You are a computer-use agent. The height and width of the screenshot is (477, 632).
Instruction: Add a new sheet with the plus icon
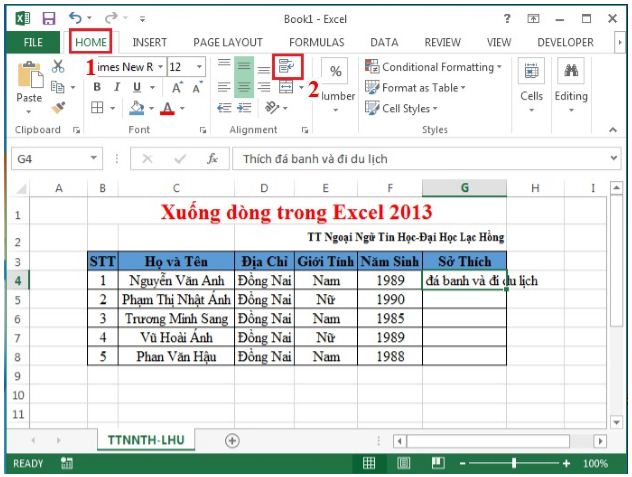tap(232, 440)
